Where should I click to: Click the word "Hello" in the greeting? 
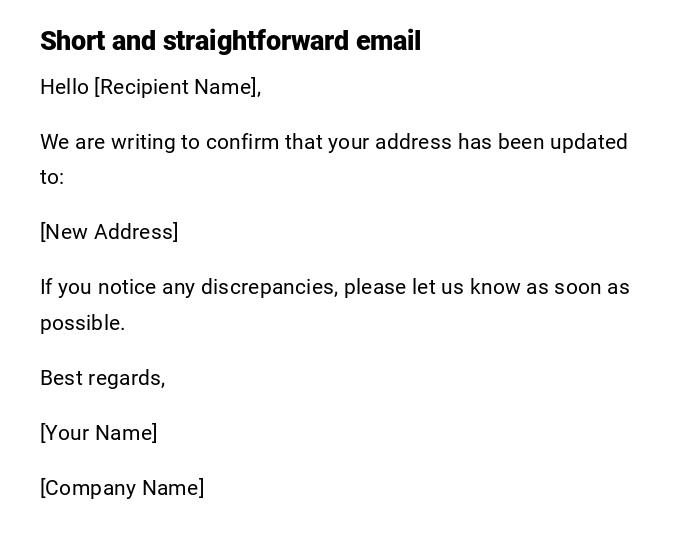click(x=64, y=87)
